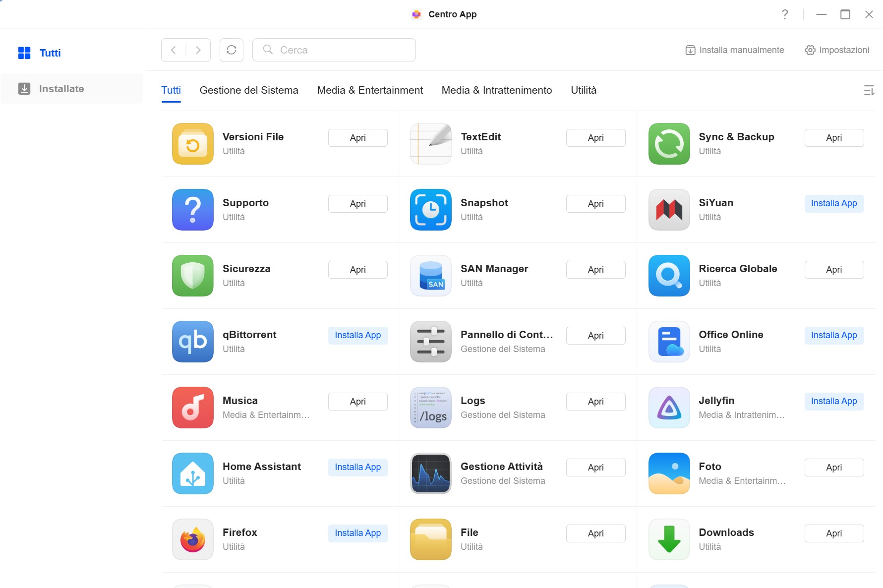Image resolution: width=883 pixels, height=588 pixels.
Task: Go back with the left arrow
Action: click(174, 50)
